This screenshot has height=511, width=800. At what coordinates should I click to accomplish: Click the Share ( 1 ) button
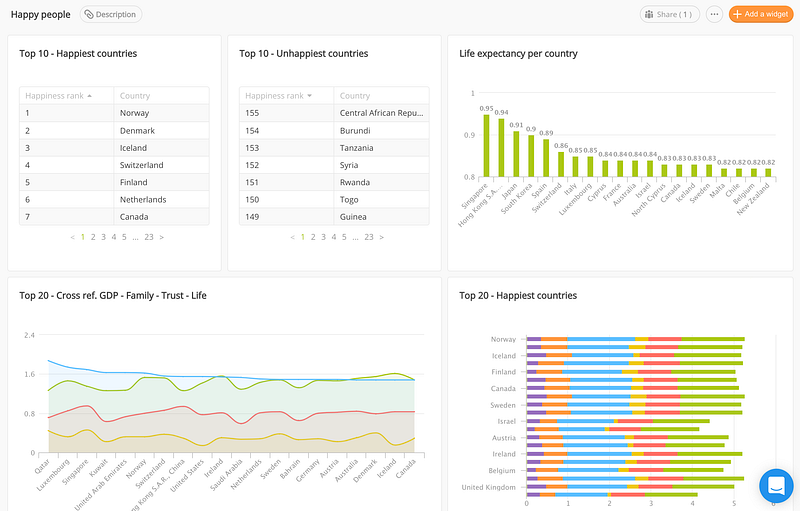[669, 14]
